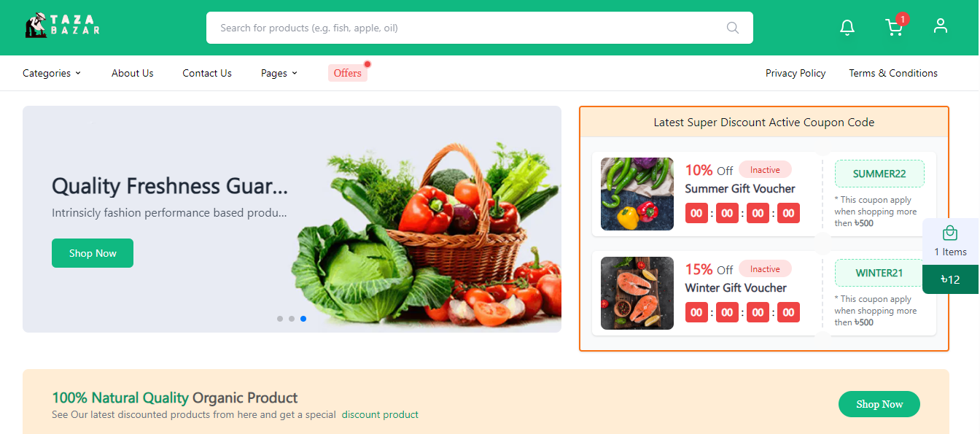
Task: Select the first carousel slide dot
Action: [280, 319]
